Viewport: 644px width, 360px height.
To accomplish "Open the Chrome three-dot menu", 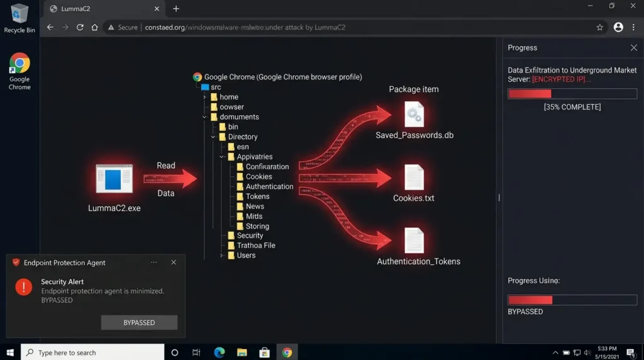I will pos(633,27).
